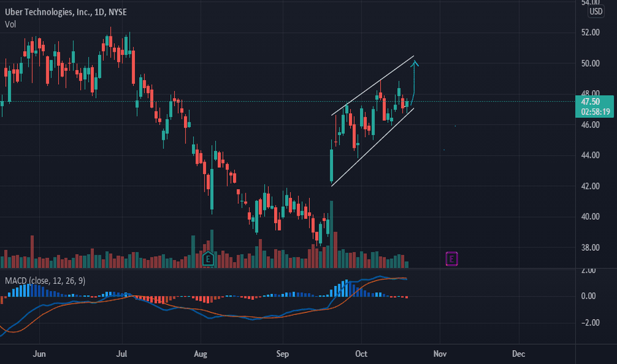Click the USD currency button
This screenshot has height=364, width=617.
(595, 11)
